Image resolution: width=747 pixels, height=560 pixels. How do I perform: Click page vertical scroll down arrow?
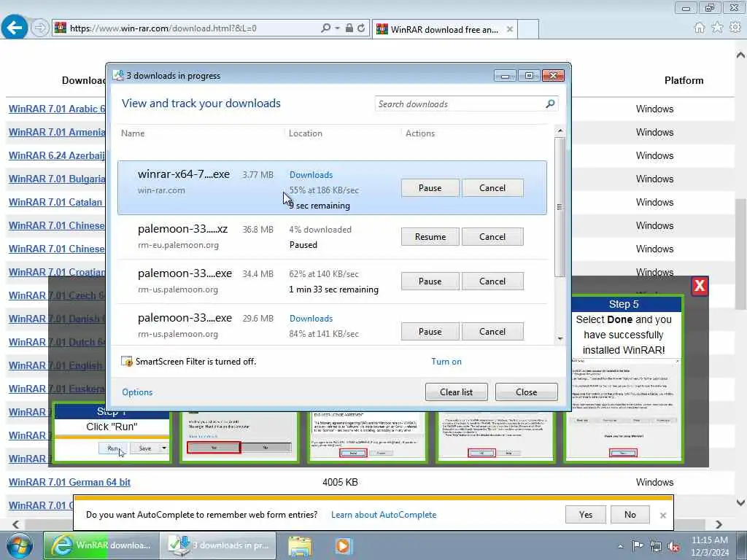[x=740, y=502]
